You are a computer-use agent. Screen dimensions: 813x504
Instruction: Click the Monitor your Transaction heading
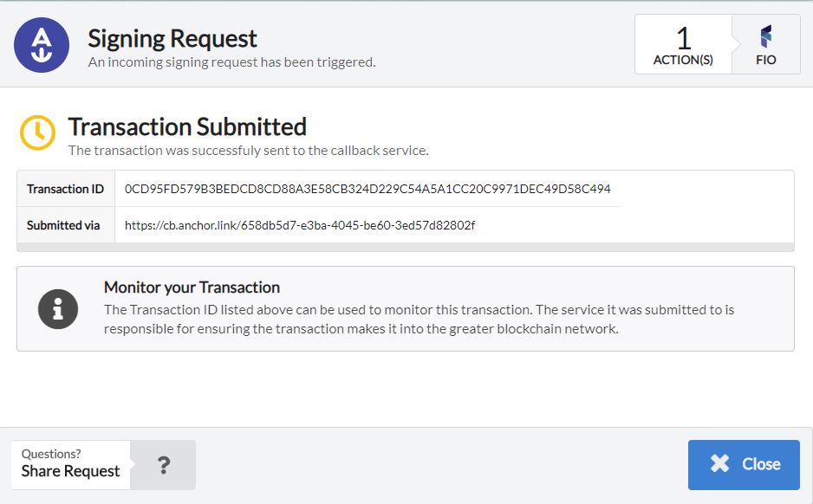tap(192, 288)
